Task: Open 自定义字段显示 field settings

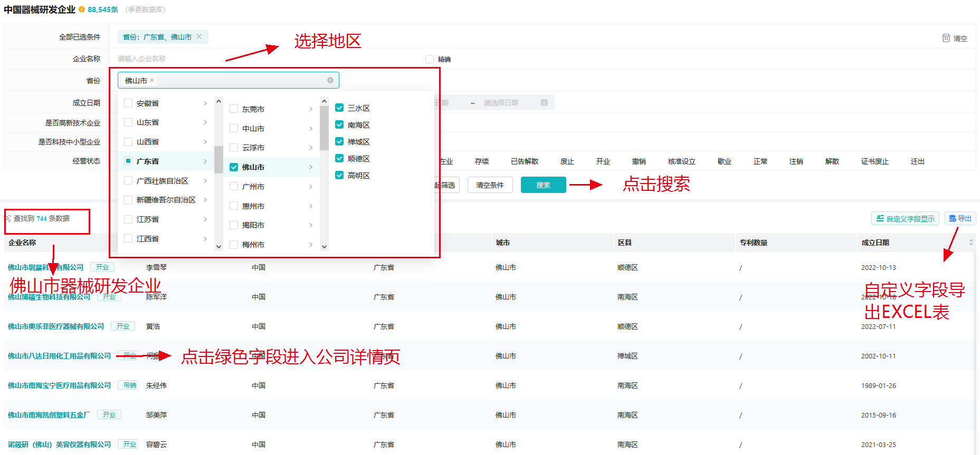Action: tap(905, 218)
